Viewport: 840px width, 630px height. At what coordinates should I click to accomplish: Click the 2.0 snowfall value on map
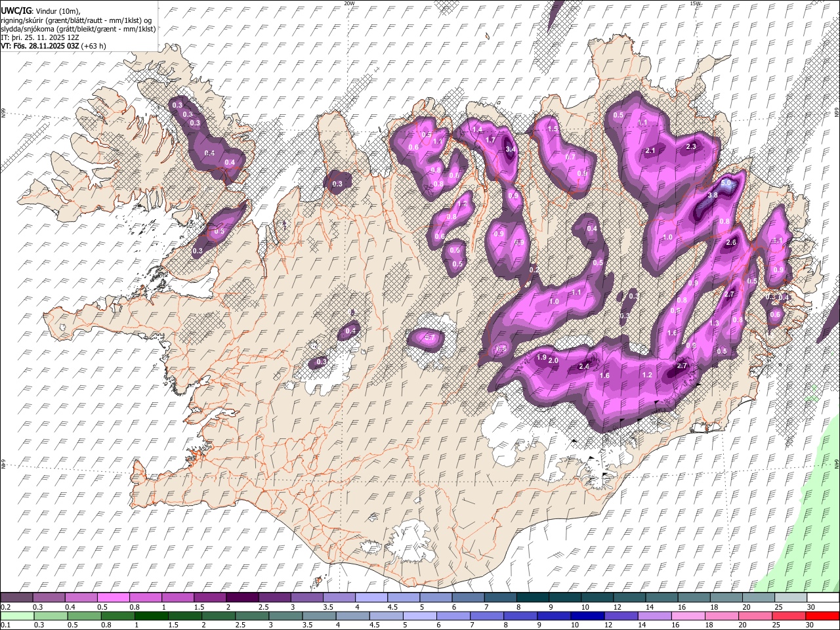[x=553, y=360]
